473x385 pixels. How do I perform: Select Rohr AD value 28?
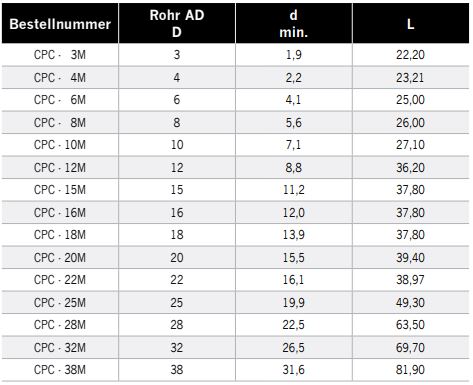tap(177, 325)
